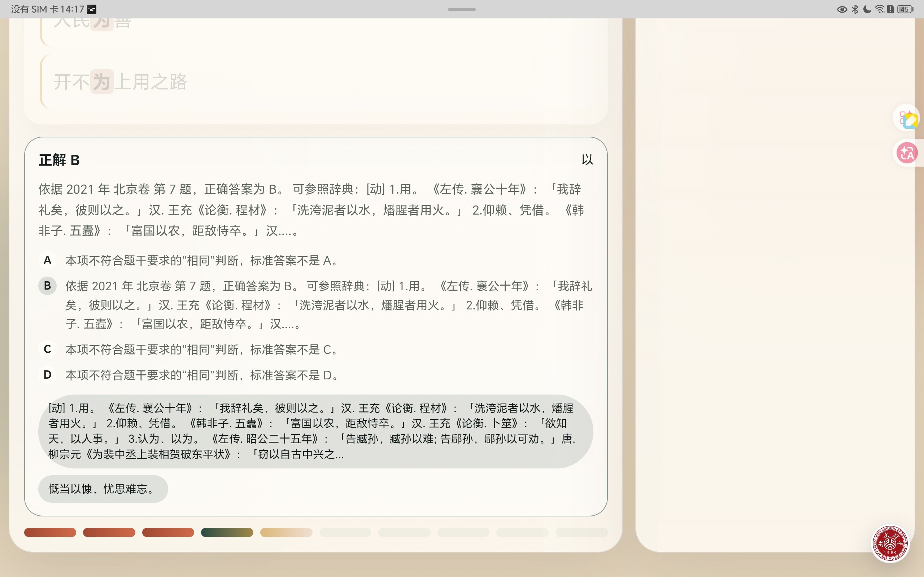Select highlighted answer option B
The image size is (924, 577).
point(47,286)
